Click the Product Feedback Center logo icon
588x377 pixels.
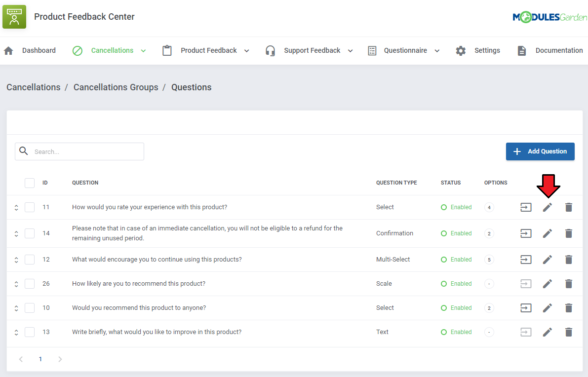pyautogui.click(x=14, y=17)
